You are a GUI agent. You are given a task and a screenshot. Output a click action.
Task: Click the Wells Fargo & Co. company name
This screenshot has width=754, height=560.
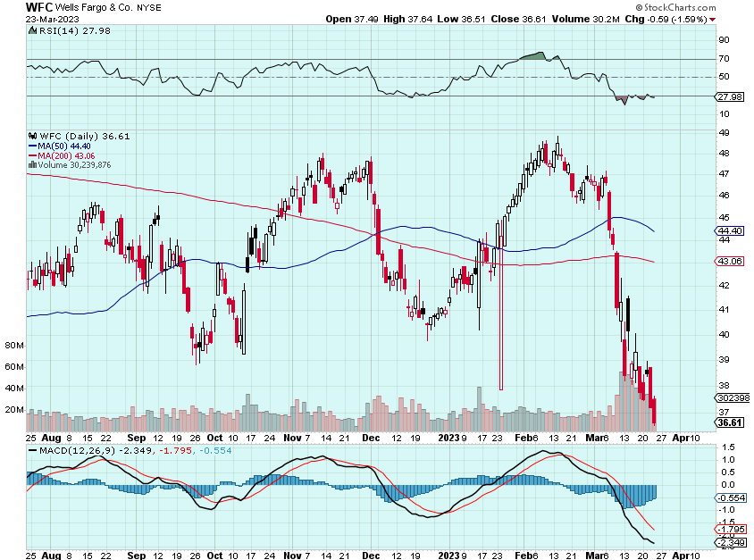[x=93, y=8]
